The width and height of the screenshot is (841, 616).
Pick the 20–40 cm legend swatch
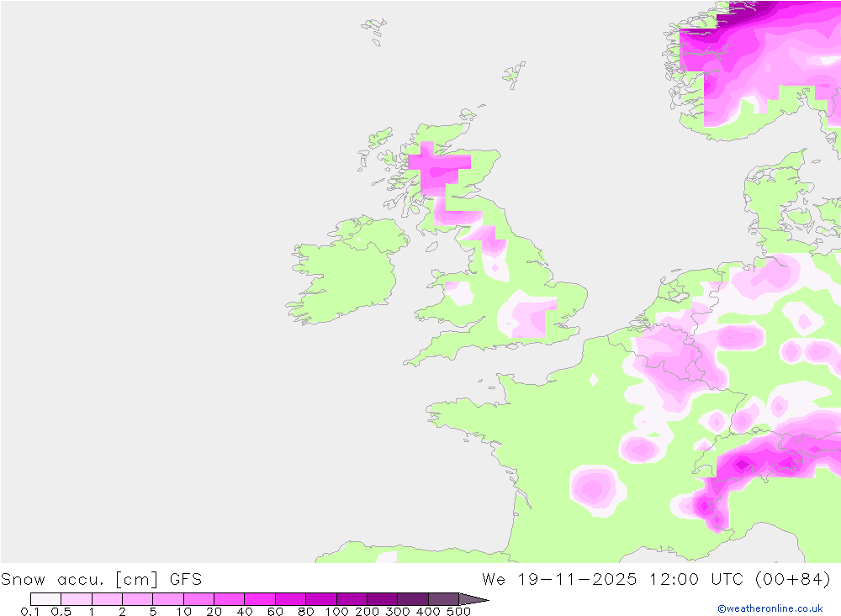pyautogui.click(x=229, y=599)
